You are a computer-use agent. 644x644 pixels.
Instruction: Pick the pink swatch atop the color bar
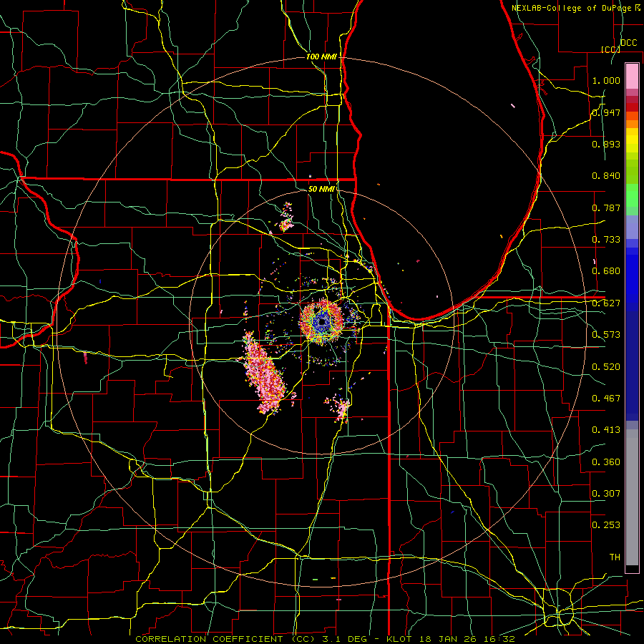tap(632, 76)
